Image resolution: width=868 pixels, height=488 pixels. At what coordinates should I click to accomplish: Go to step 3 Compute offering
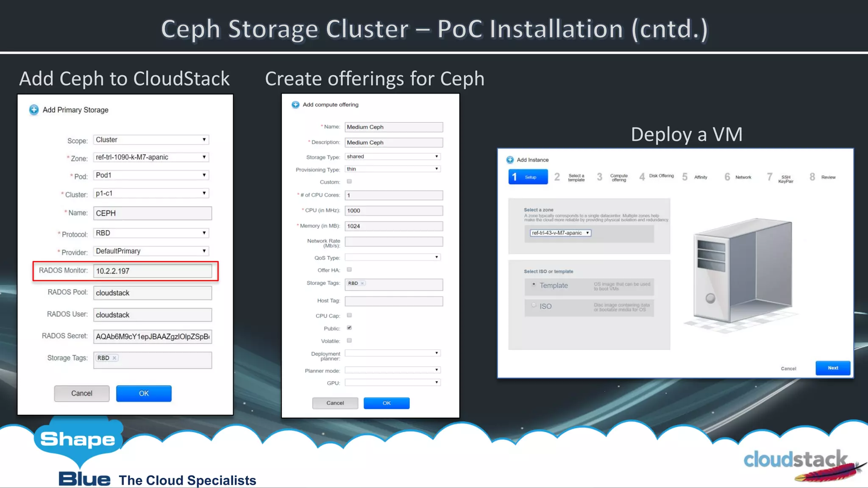[613, 177]
